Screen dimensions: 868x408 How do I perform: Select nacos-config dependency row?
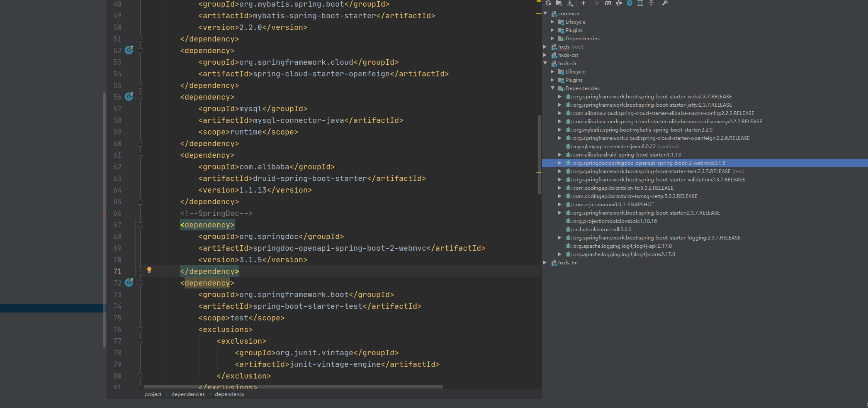click(x=664, y=113)
